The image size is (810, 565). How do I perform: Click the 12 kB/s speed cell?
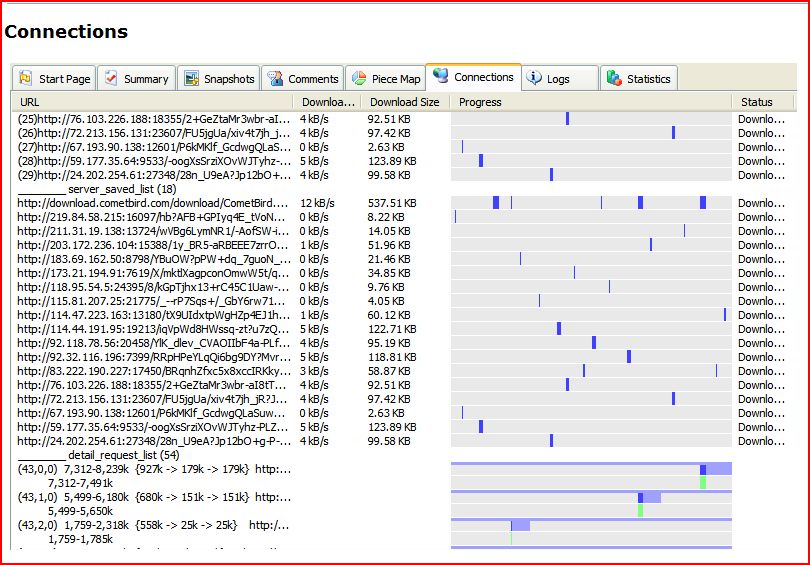pos(317,203)
